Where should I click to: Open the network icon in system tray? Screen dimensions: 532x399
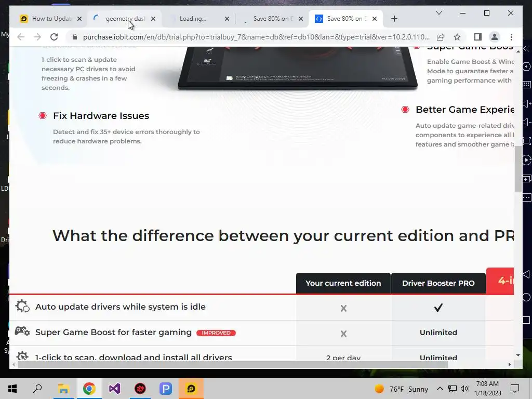point(453,389)
